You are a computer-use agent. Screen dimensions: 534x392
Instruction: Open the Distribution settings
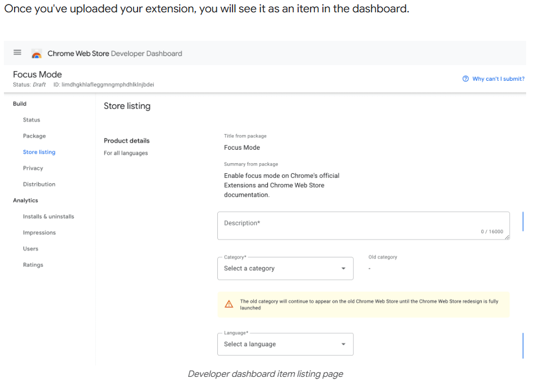click(x=39, y=184)
